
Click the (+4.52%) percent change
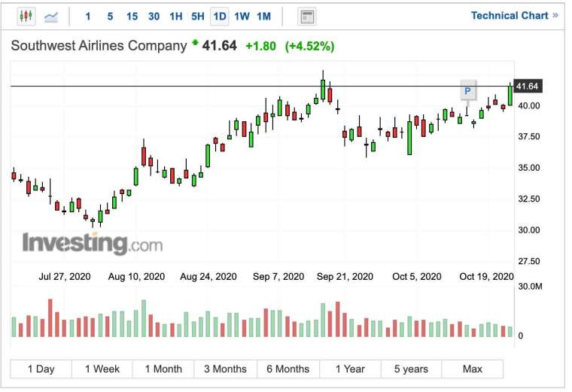pos(309,47)
